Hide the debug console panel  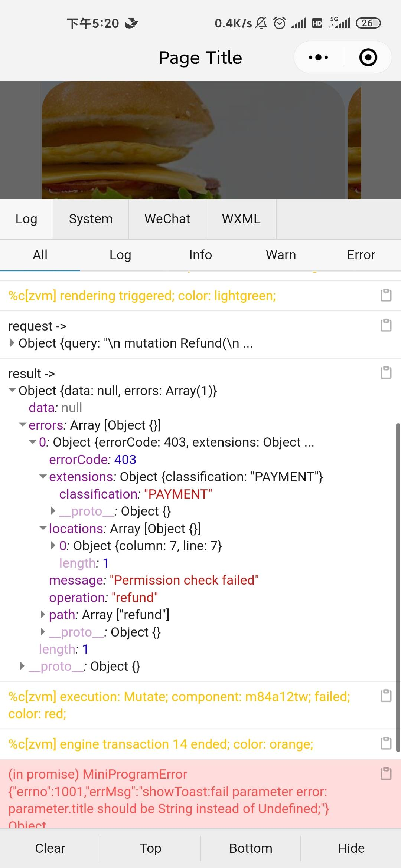tap(351, 848)
